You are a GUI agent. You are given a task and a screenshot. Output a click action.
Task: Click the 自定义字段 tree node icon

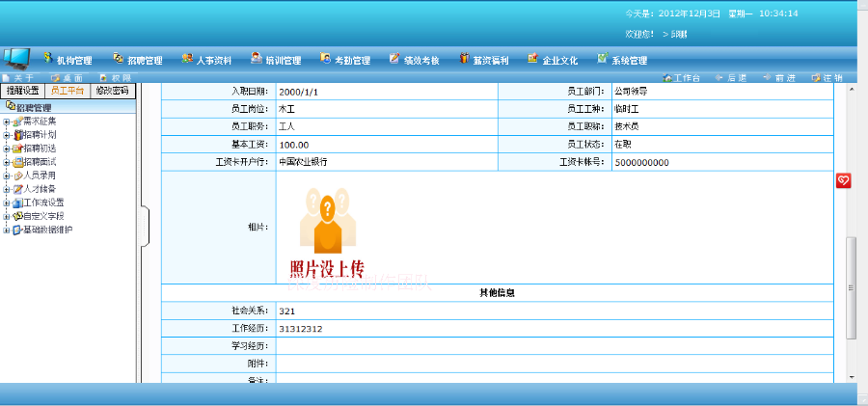(17, 216)
